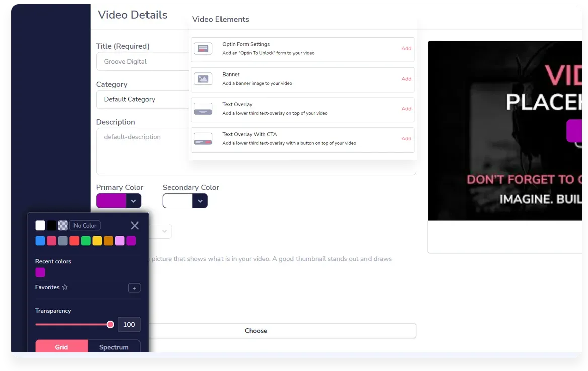The image size is (588, 371).
Task: Switch color picker to Grid mode
Action: tap(61, 347)
